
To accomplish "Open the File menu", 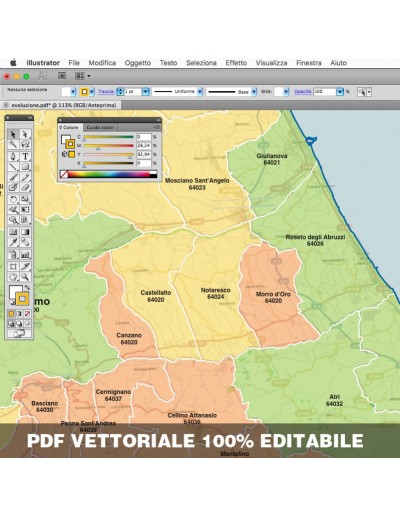I will 74,63.
